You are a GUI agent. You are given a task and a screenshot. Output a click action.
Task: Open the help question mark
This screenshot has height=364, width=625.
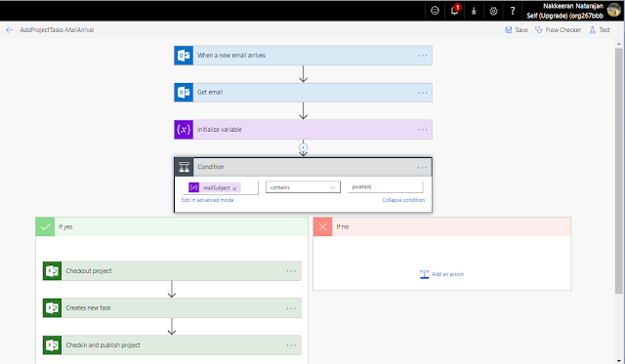click(x=513, y=11)
